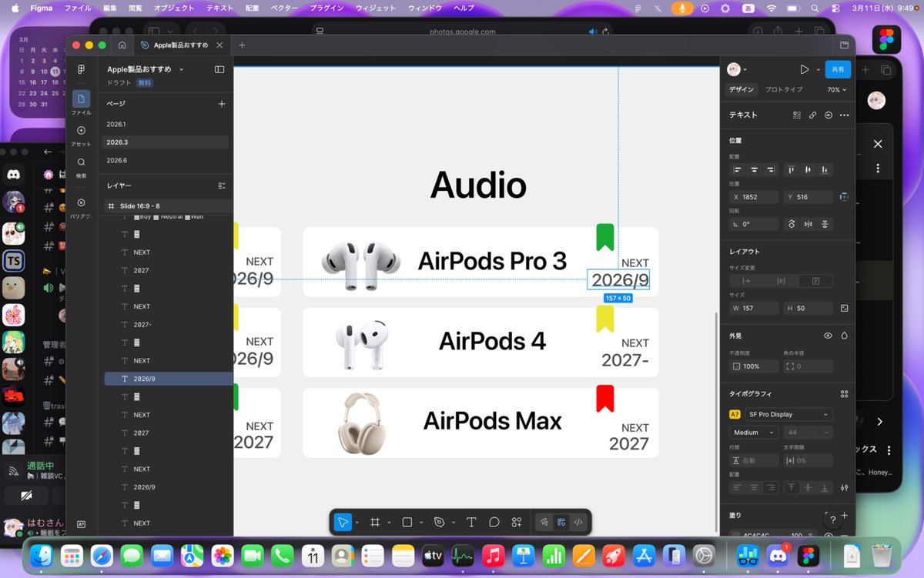Open the ベクター menu in menu bar
Image resolution: width=924 pixels, height=578 pixels.
point(283,8)
